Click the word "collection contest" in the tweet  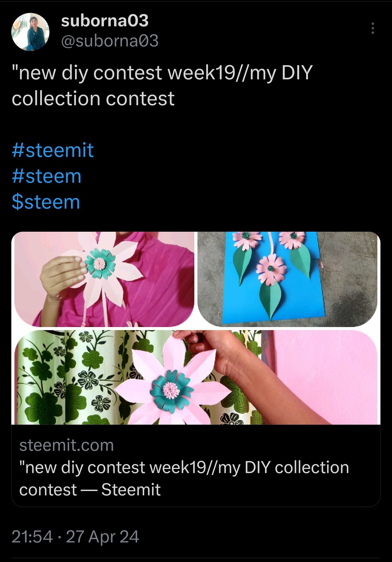pyautogui.click(x=93, y=99)
